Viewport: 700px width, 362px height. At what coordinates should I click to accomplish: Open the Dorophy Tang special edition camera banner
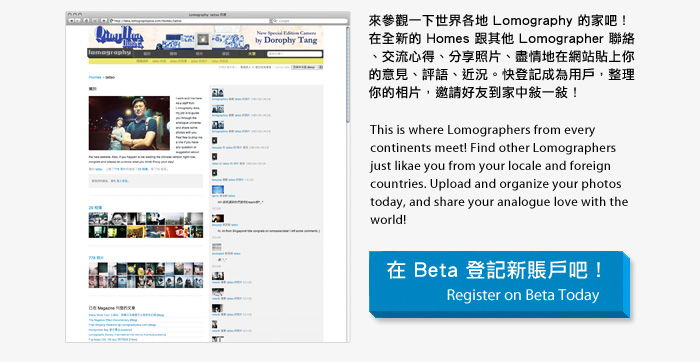(205, 37)
